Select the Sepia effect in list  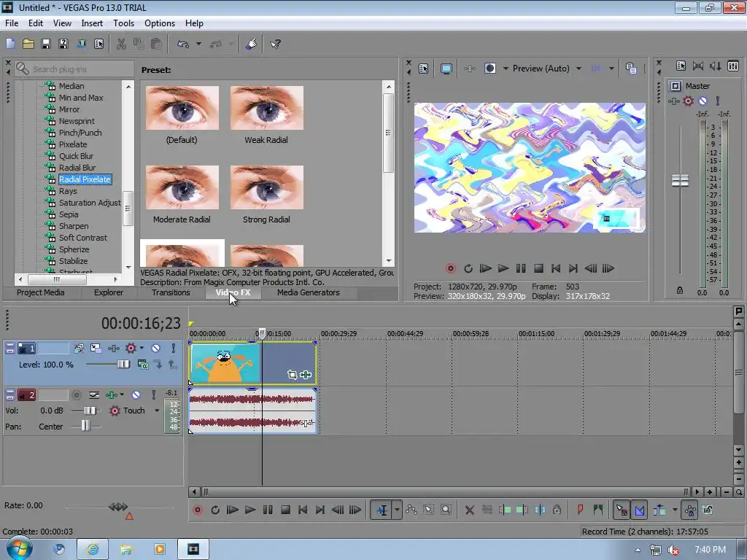[x=69, y=214]
